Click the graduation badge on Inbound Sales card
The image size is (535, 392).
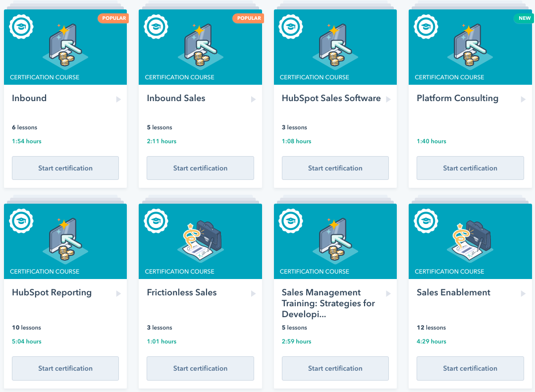click(156, 27)
